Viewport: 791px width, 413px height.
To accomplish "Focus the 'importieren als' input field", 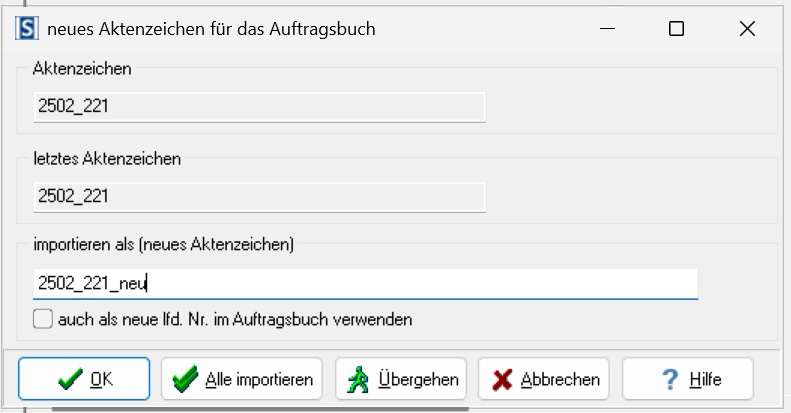I will 366,284.
